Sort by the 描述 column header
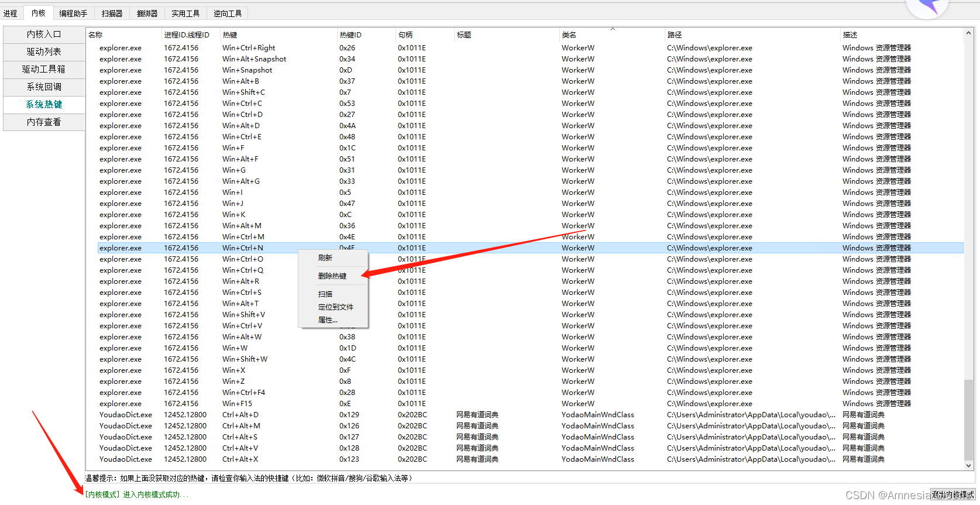Screen dimensions: 980x505 pyautogui.click(x=902, y=35)
